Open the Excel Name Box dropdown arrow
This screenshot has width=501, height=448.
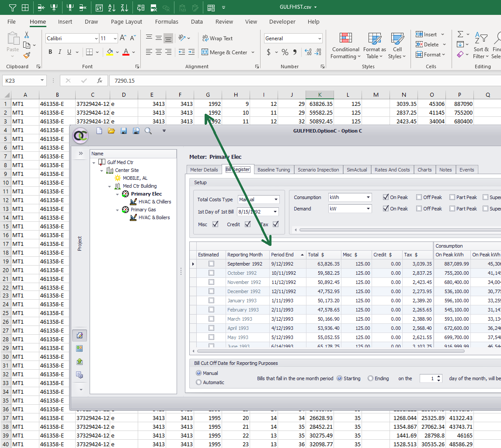click(x=42, y=80)
